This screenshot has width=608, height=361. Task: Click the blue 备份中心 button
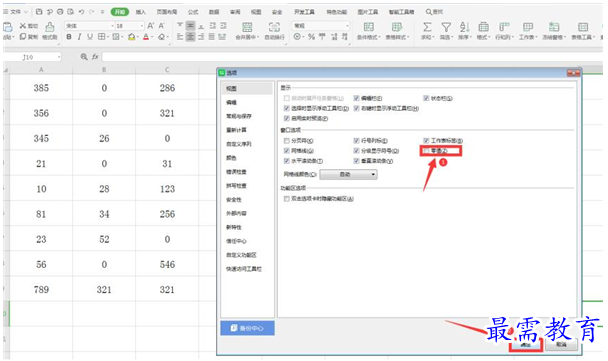click(x=247, y=328)
